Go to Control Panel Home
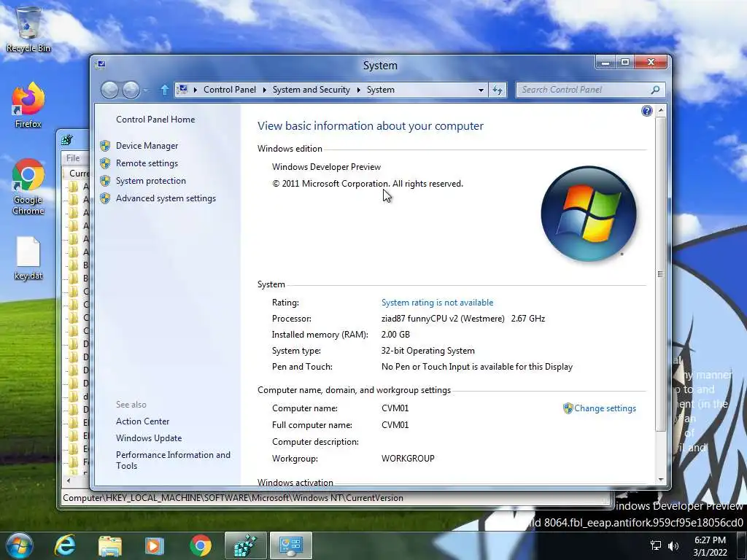This screenshot has height=560, width=747. (155, 120)
